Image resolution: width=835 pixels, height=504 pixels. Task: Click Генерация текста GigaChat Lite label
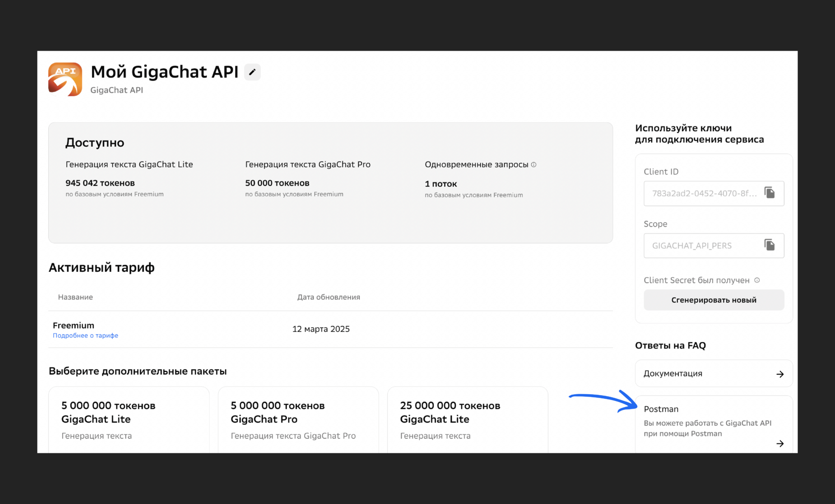pos(129,165)
